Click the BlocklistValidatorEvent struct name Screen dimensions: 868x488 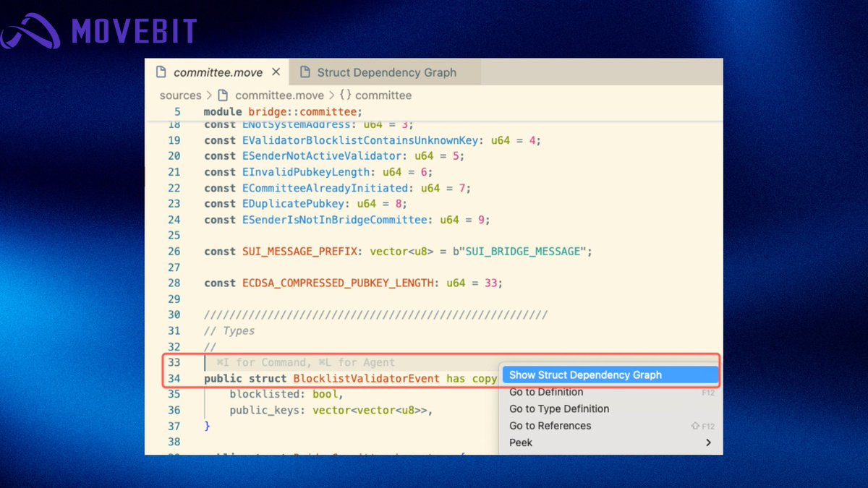(x=367, y=379)
